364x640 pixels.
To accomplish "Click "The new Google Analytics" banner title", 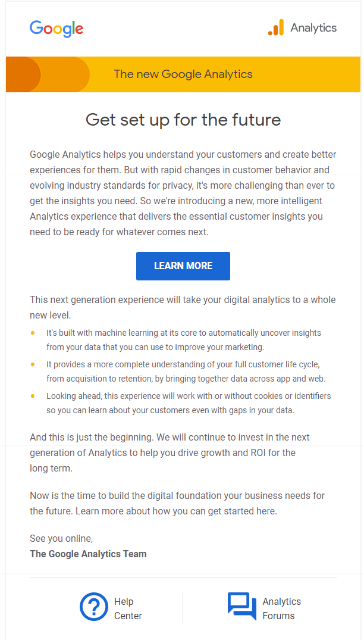I will click(183, 74).
